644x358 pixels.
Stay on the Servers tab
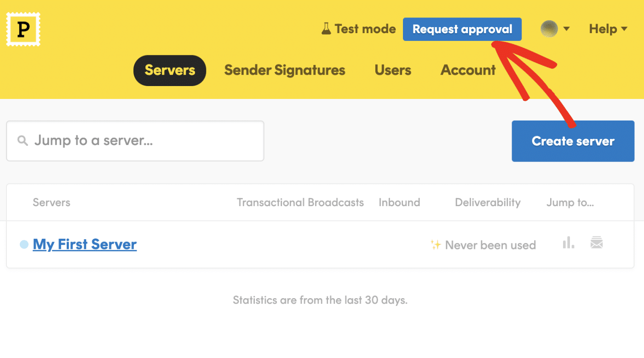(x=169, y=70)
